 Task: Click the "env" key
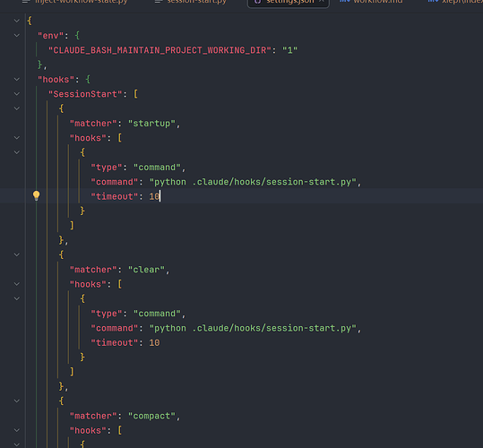click(51, 36)
